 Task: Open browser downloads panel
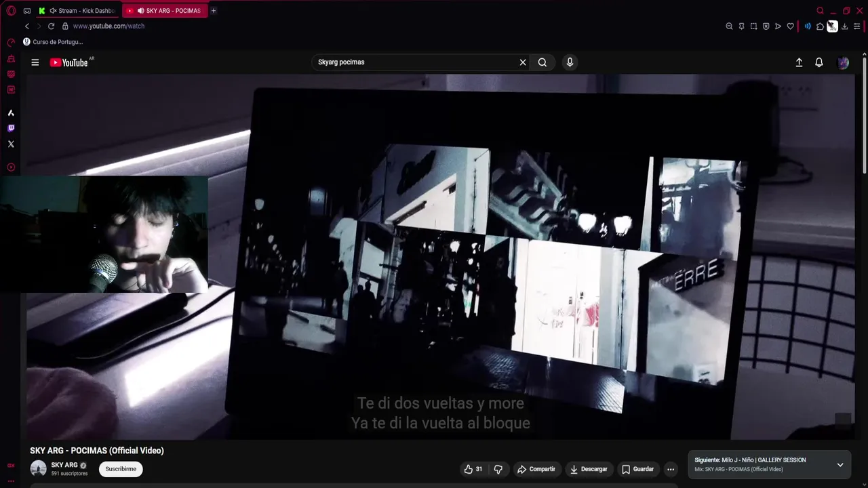point(844,26)
